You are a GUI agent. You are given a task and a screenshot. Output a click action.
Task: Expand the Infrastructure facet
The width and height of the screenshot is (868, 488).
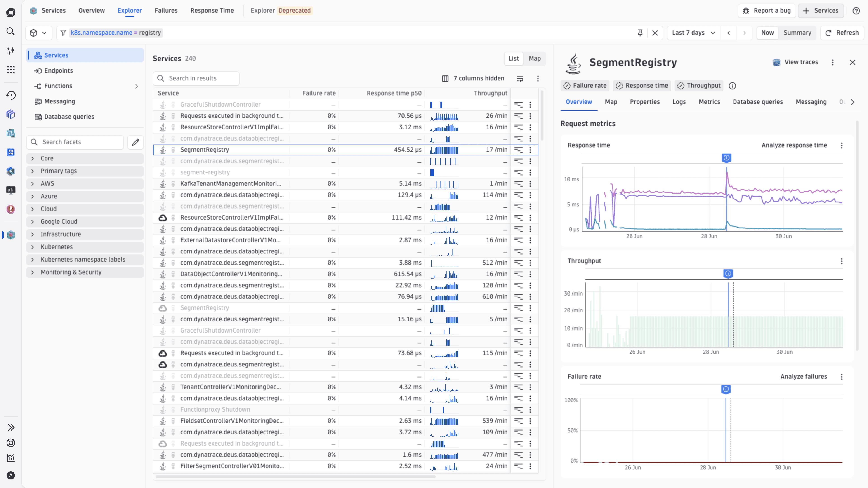(x=85, y=235)
